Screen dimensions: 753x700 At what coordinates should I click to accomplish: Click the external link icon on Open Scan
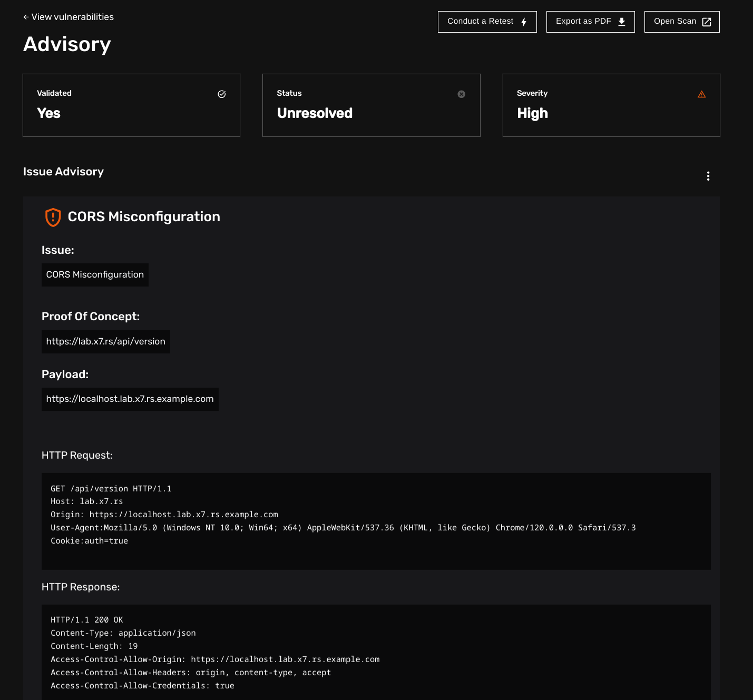click(707, 22)
